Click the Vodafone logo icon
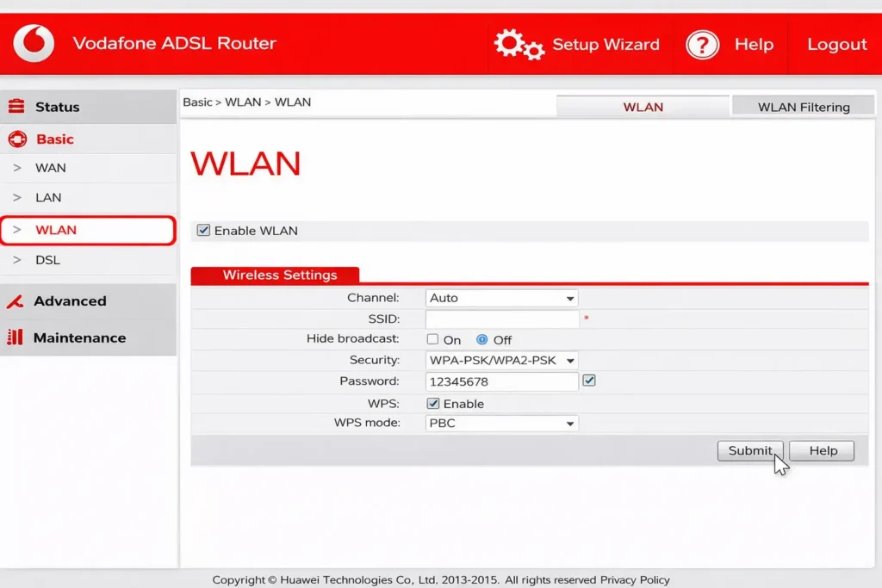The image size is (882, 588). click(x=34, y=43)
